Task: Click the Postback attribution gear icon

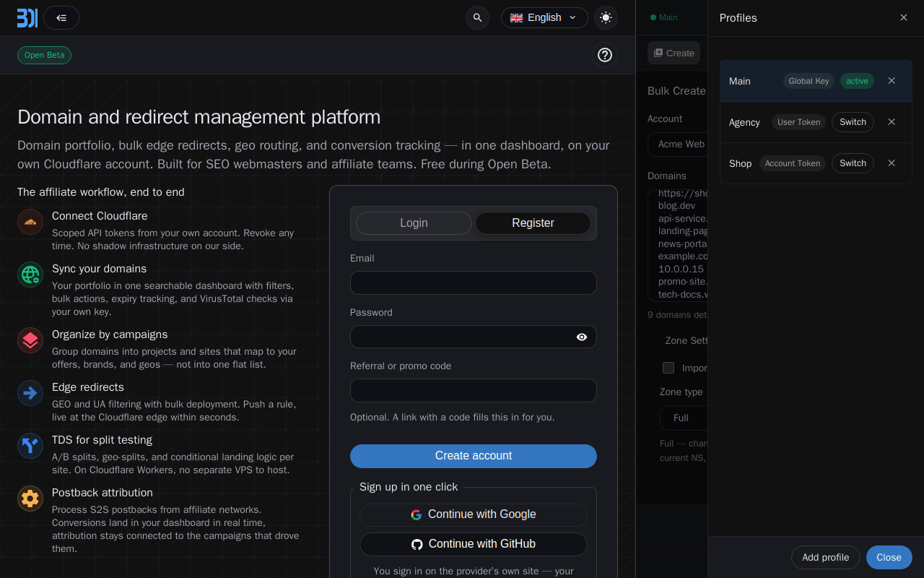Action: point(30,499)
